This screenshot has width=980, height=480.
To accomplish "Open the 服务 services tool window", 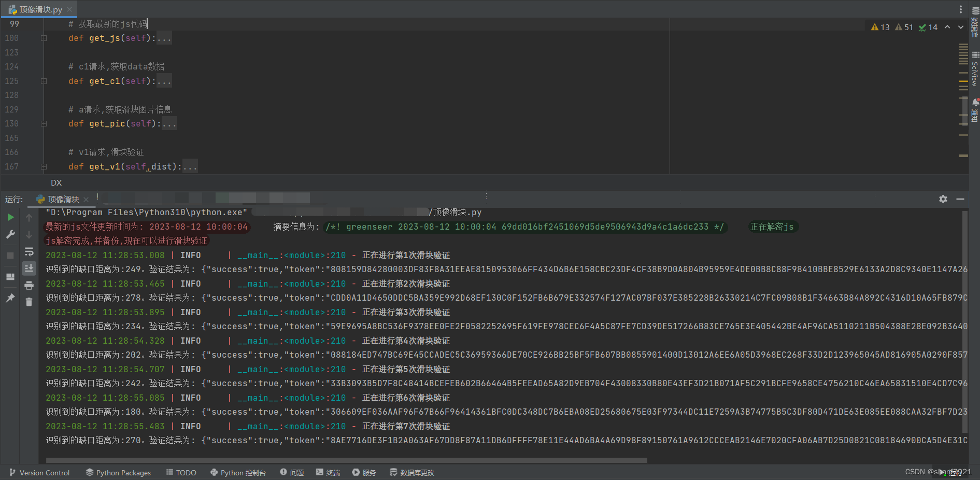I will (x=364, y=473).
